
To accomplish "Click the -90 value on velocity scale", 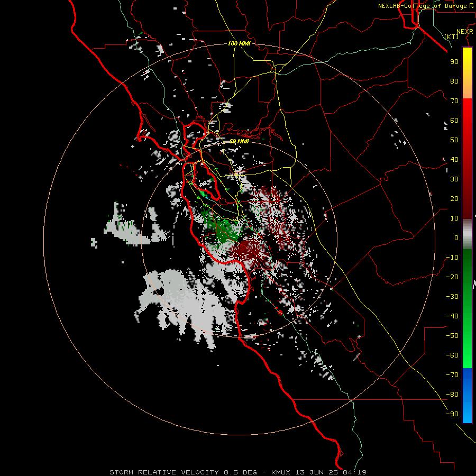I will 452,414.
